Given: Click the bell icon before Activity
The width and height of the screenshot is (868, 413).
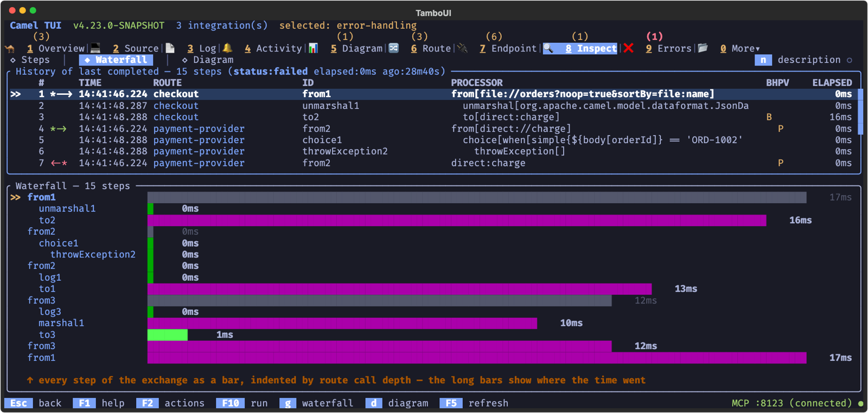Looking at the screenshot, I should [x=227, y=48].
